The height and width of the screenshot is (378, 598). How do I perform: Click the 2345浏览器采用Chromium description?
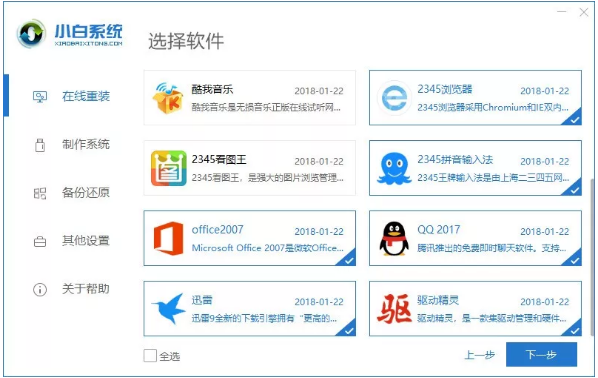(x=493, y=108)
